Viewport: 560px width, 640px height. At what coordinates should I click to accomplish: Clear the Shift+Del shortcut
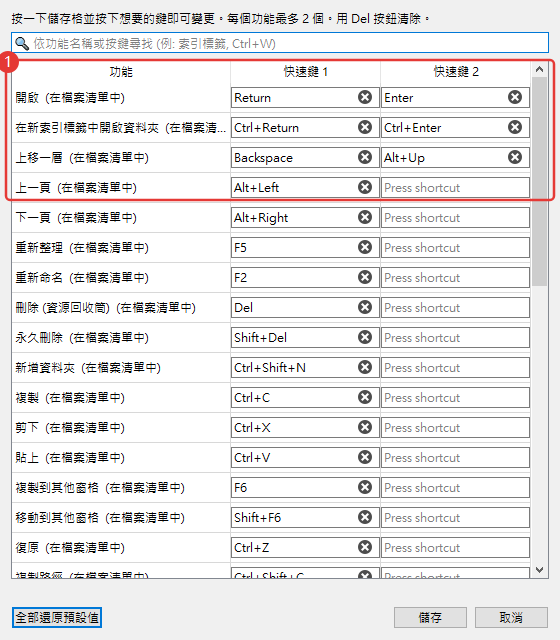tap(365, 337)
